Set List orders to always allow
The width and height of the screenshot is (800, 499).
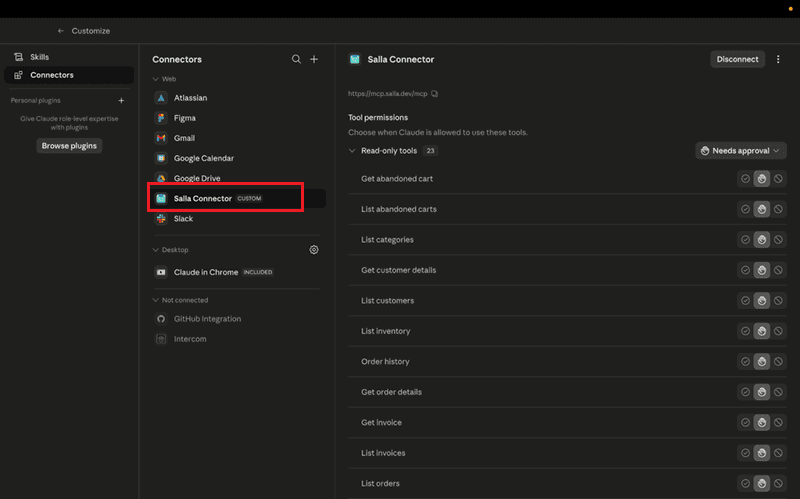(x=745, y=483)
